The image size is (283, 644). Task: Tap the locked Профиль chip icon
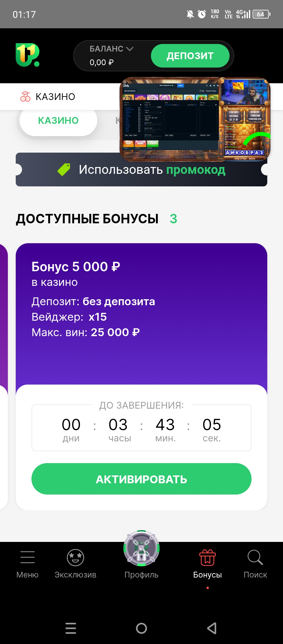pyautogui.click(x=141, y=548)
